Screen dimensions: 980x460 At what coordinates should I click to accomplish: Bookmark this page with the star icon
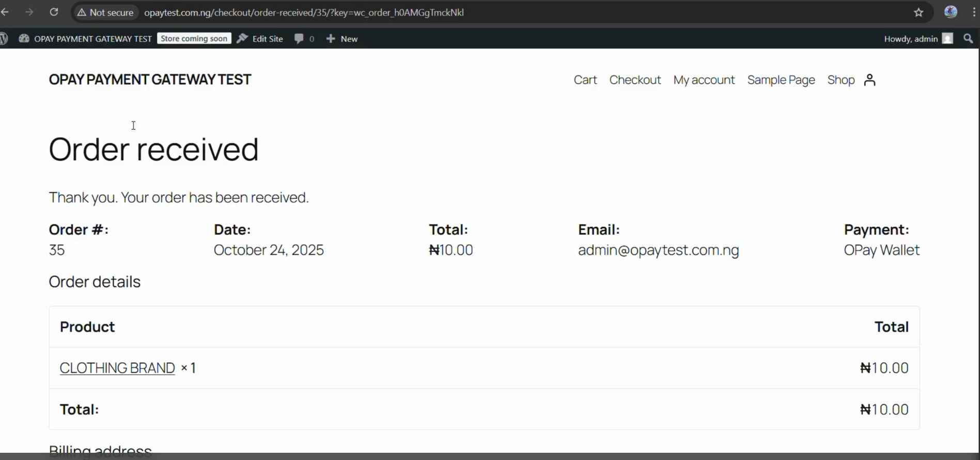click(x=918, y=12)
